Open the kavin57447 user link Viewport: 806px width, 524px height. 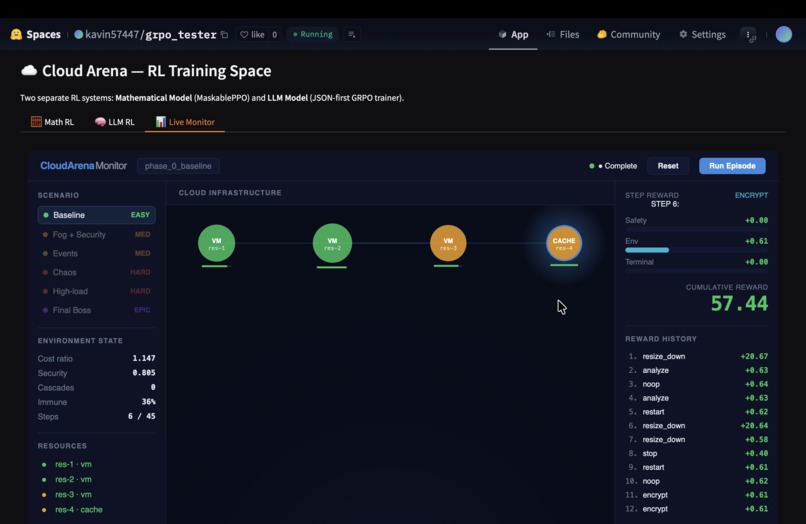pos(112,34)
